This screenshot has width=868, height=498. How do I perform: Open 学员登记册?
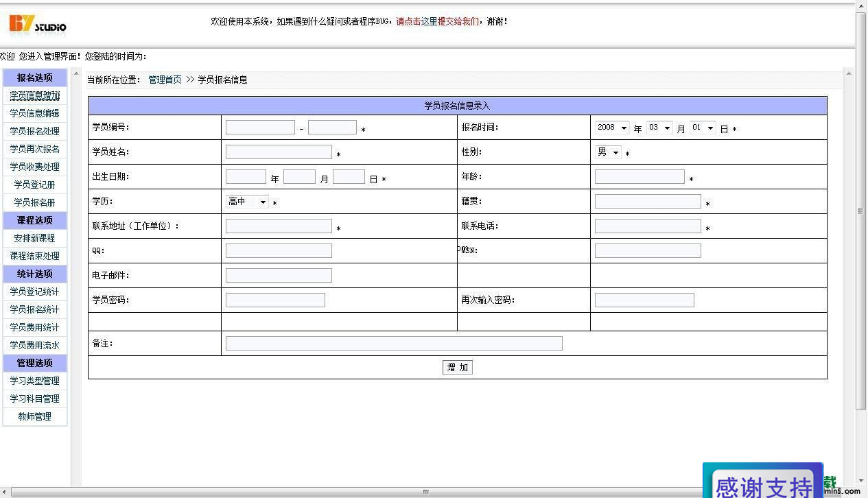tap(35, 185)
